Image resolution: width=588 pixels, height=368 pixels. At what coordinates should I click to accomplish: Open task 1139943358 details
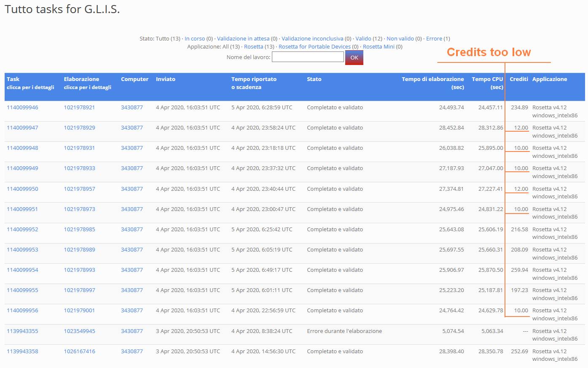(22, 351)
